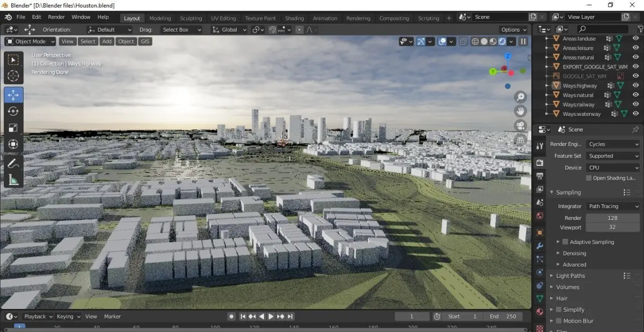Jump to timeline end frame
This screenshot has height=332, width=644.
[x=290, y=316]
